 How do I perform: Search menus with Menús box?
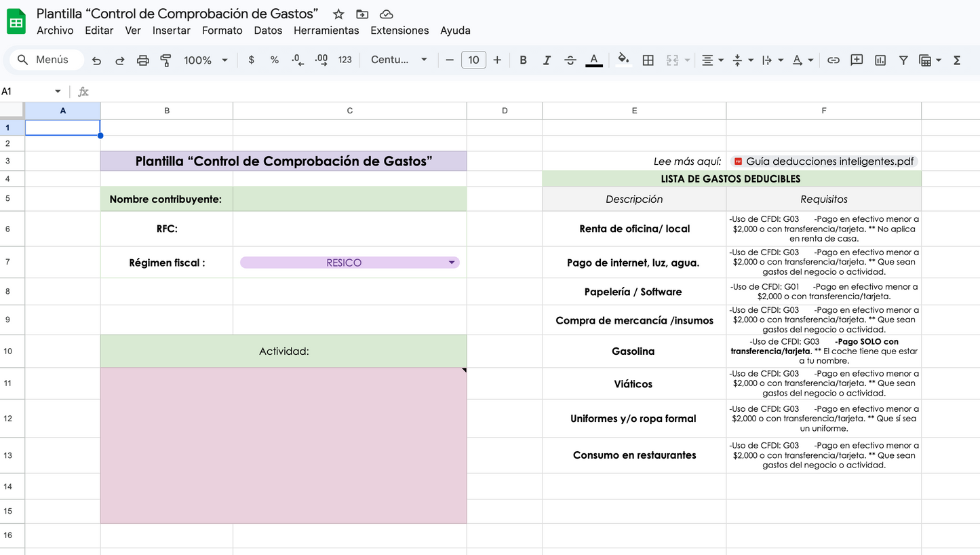coord(47,60)
